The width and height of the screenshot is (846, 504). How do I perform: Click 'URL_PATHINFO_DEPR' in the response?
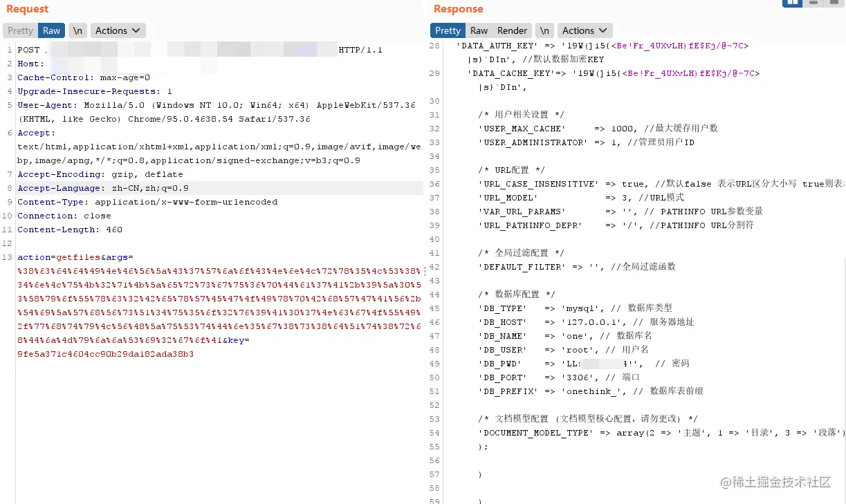click(x=530, y=225)
